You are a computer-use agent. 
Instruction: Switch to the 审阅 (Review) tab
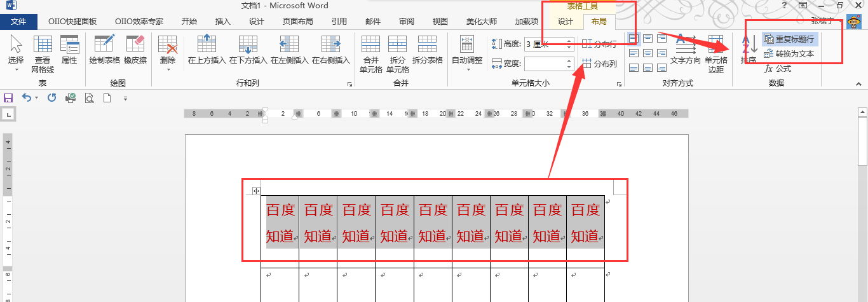click(407, 22)
